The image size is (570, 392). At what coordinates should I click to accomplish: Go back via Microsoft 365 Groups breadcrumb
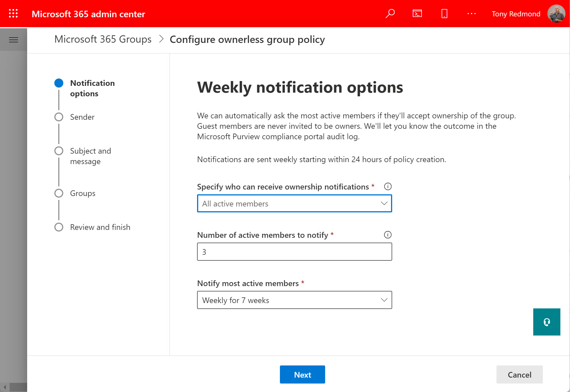(x=103, y=39)
